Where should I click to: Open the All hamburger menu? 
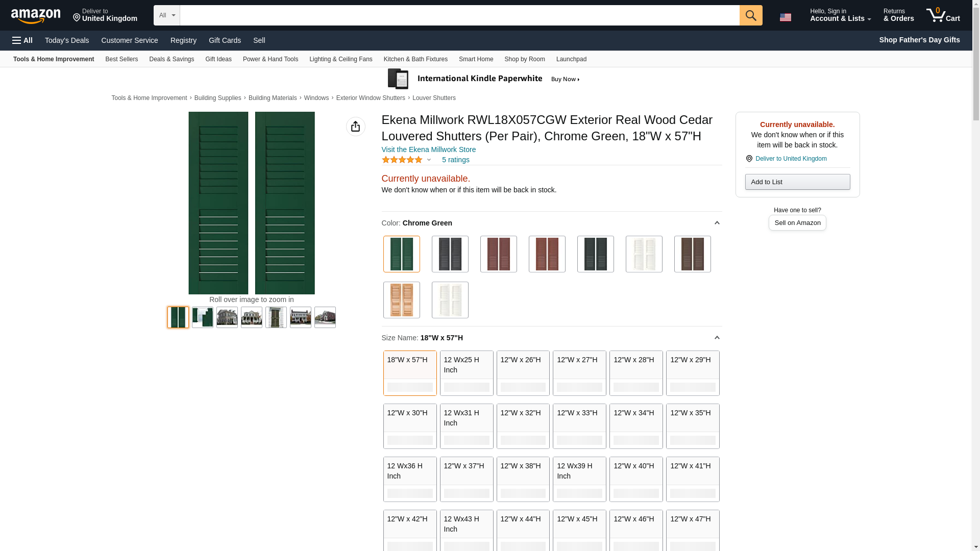22,40
